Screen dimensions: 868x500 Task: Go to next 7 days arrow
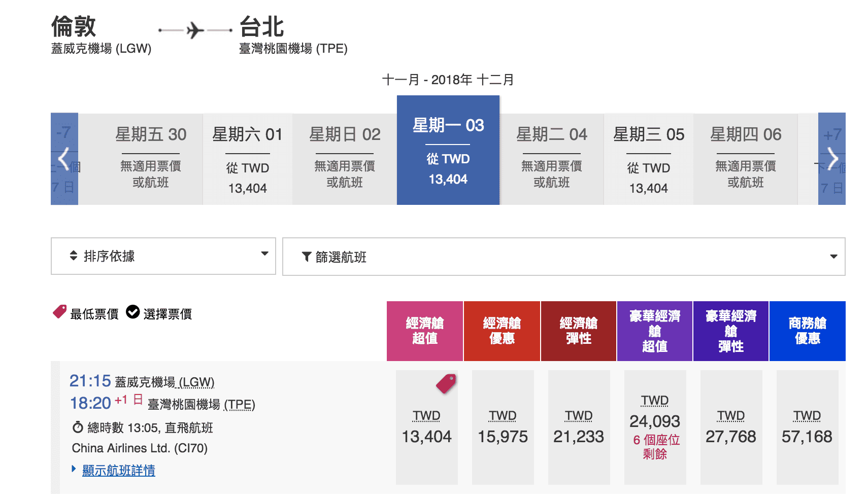[832, 159]
